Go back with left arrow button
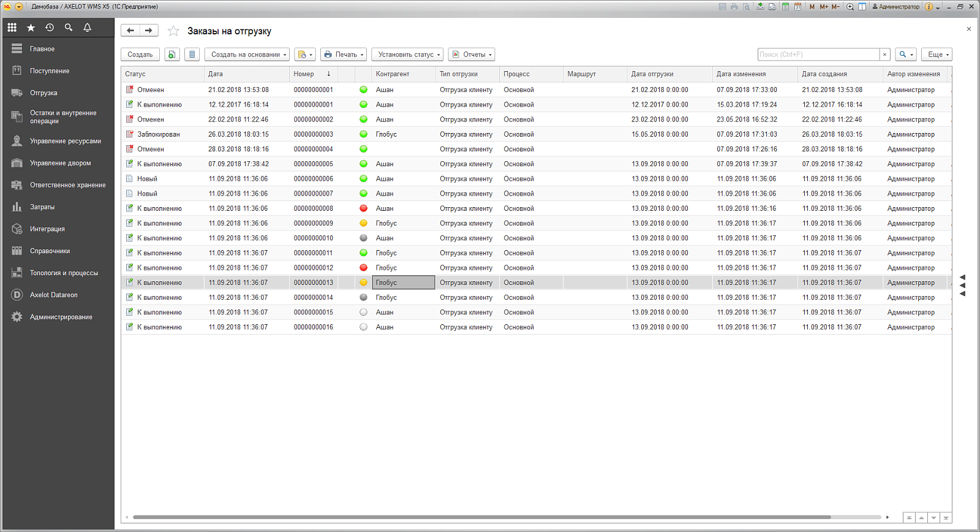980x532 pixels. tap(130, 31)
